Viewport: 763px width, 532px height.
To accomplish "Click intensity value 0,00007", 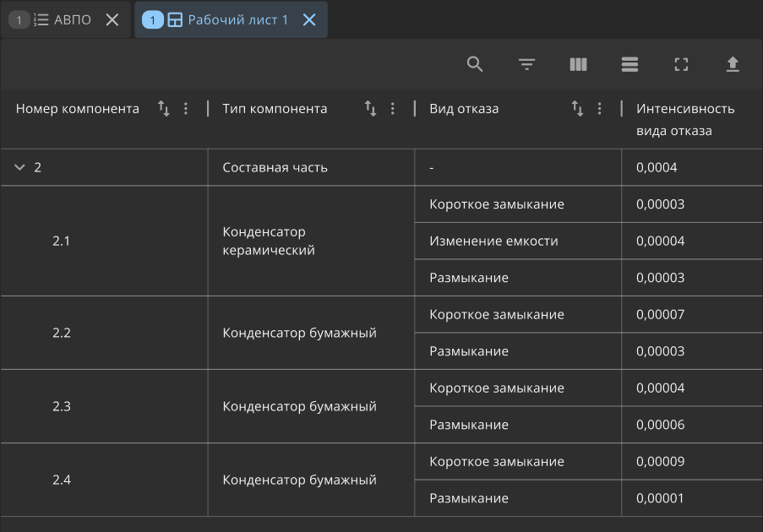I will coord(660,315).
